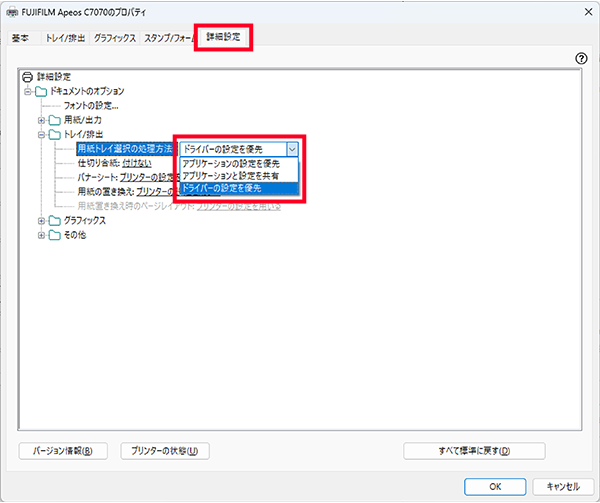This screenshot has height=503, width=600.
Task: Click the バナーシート label text
Action: [x=98, y=178]
